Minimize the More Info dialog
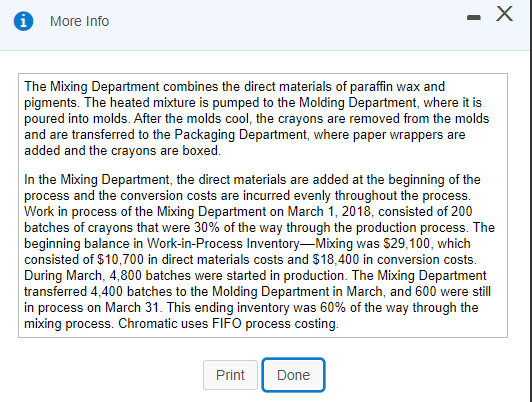 point(474,17)
